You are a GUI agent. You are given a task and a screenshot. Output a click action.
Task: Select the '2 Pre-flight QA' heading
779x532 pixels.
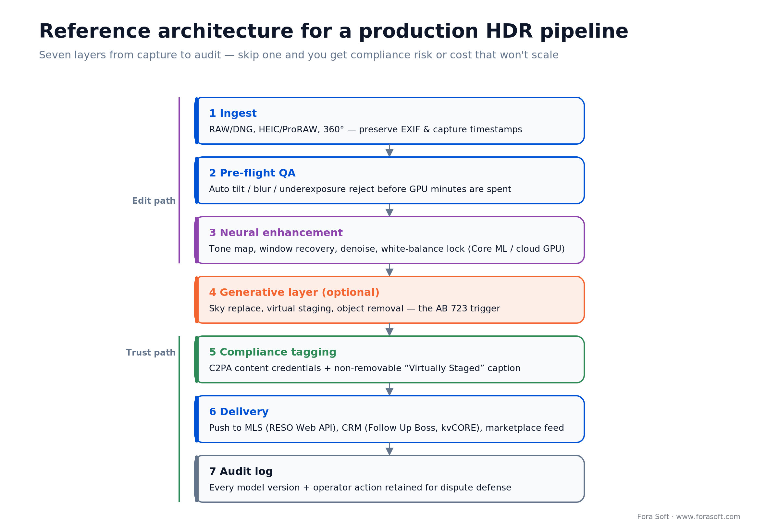252,173
